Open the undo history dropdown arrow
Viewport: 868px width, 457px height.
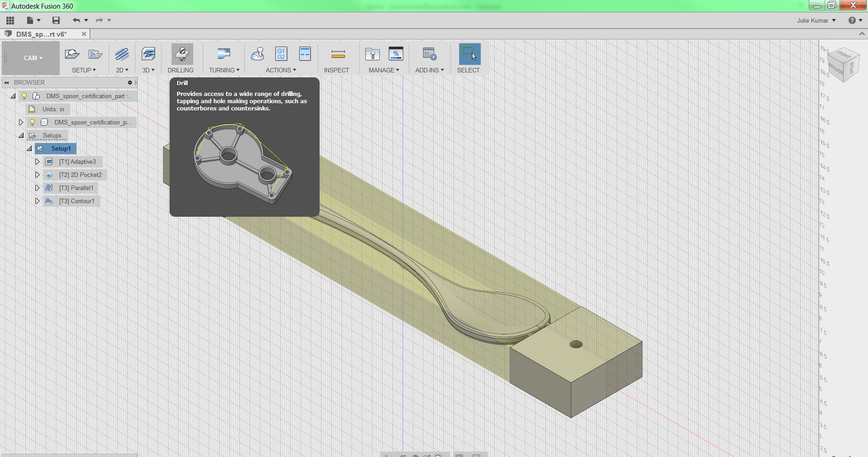[x=86, y=20]
